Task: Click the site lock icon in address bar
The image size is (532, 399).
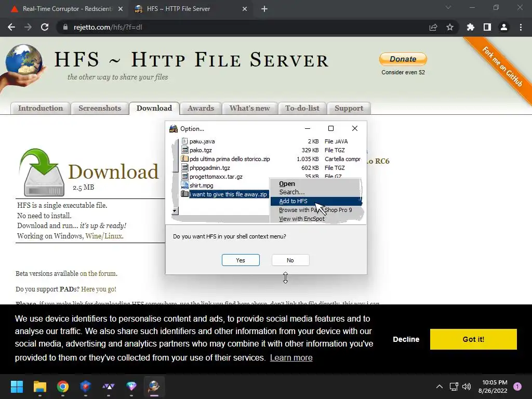Action: tap(65, 27)
